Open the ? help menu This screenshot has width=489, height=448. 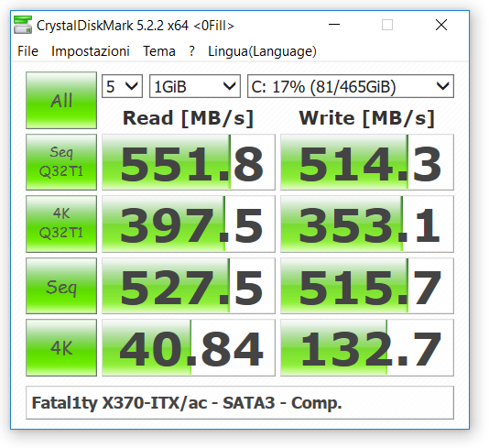(191, 51)
